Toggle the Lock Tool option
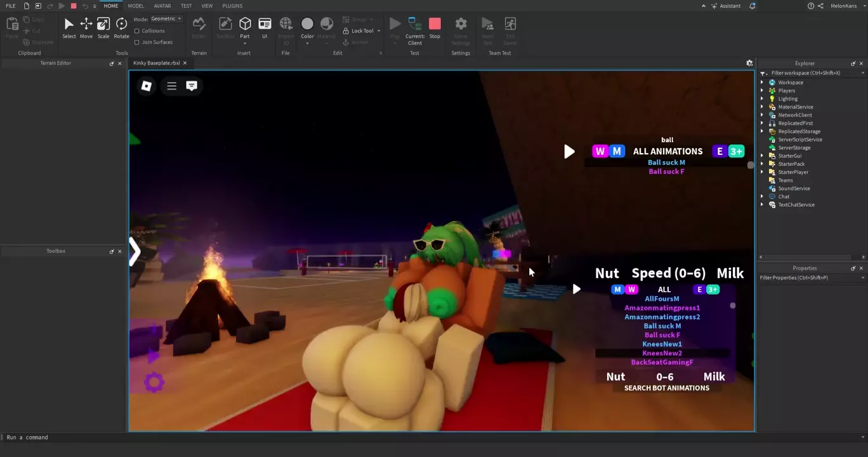Screen dimensions: 868x457 click(358, 30)
